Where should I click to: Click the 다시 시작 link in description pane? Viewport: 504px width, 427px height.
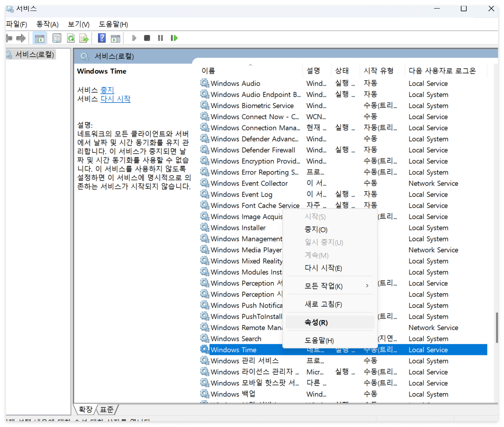[115, 99]
